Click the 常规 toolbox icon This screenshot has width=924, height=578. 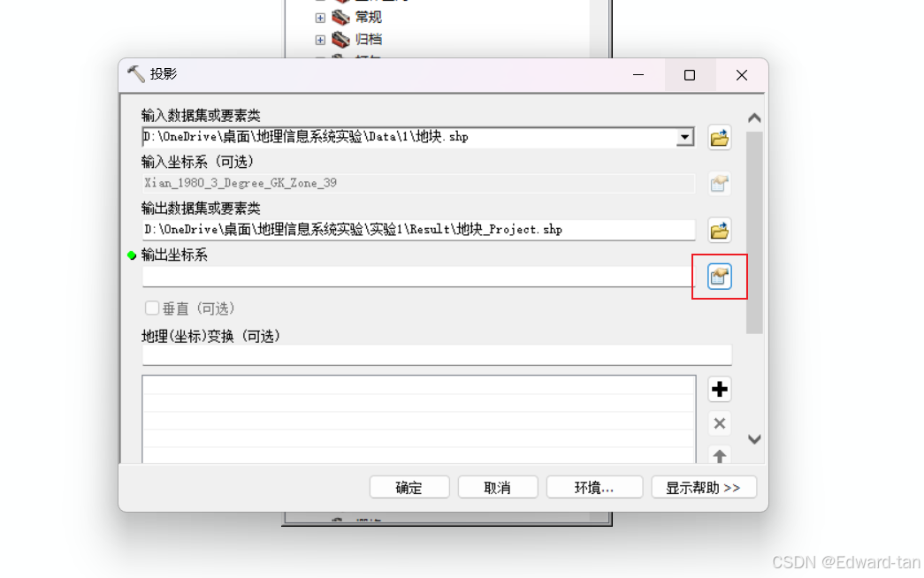(x=340, y=17)
